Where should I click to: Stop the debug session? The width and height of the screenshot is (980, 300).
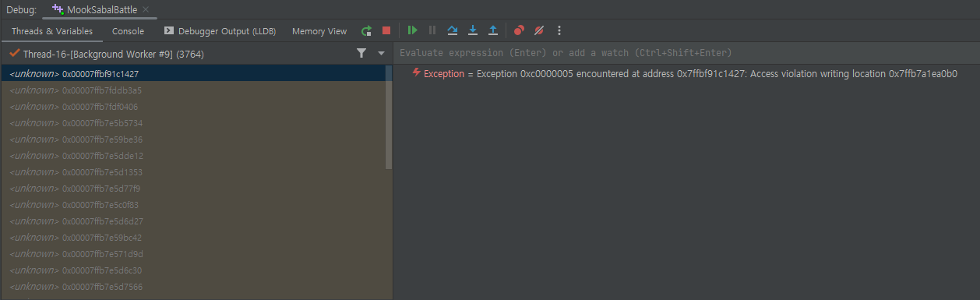pyautogui.click(x=386, y=31)
